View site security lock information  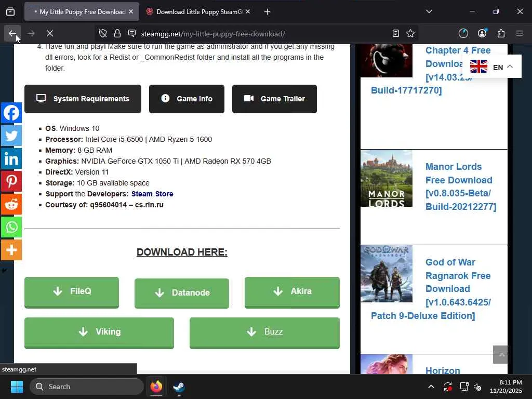117,33
